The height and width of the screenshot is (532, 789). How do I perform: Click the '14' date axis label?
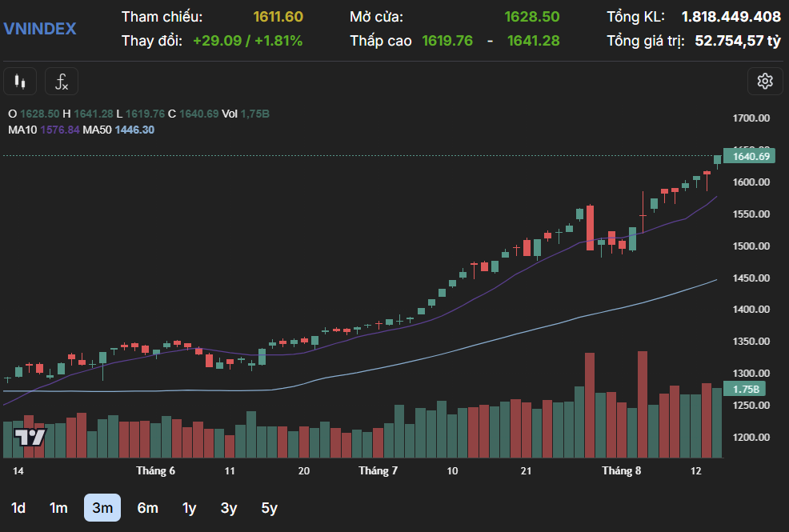(18, 471)
